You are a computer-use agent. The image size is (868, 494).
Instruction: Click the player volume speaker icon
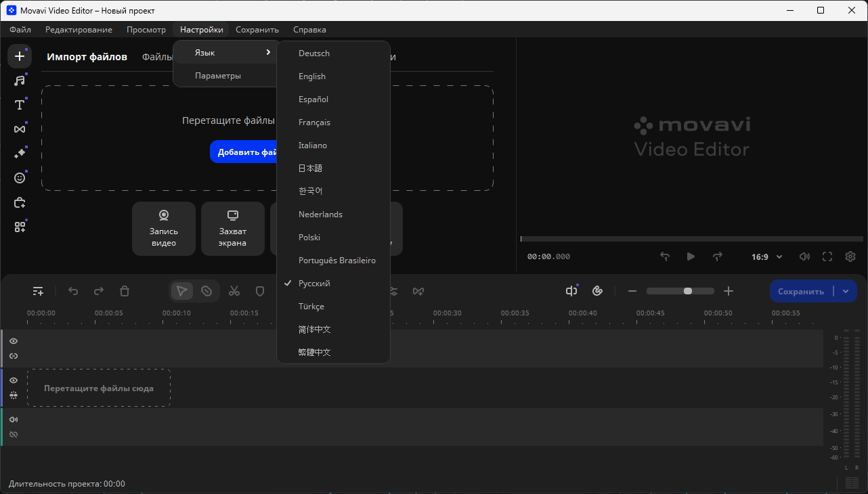coord(804,256)
